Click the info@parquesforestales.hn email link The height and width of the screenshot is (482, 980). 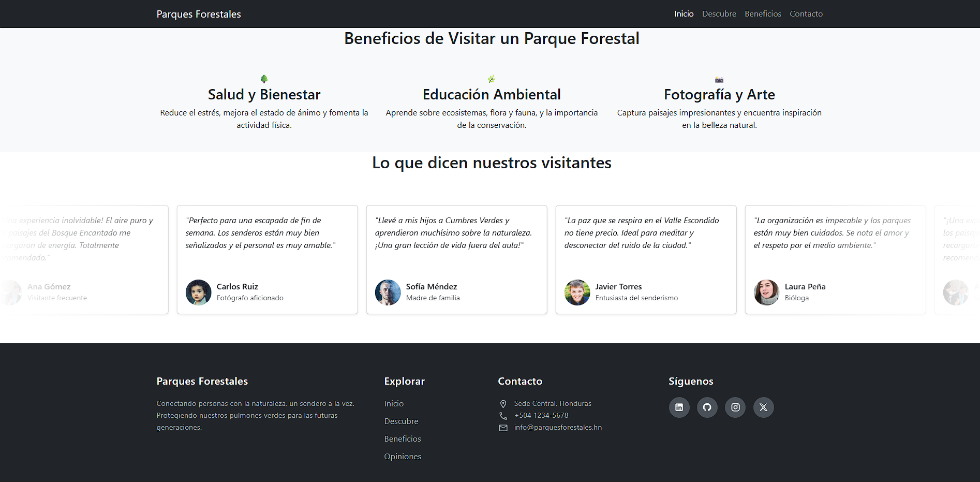pyautogui.click(x=558, y=427)
